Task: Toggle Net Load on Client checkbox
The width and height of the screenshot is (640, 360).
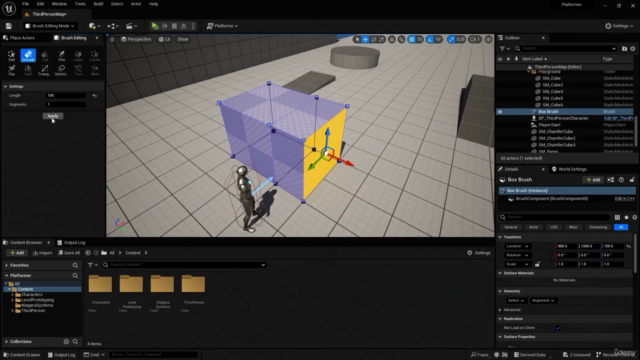Action: pyautogui.click(x=558, y=328)
